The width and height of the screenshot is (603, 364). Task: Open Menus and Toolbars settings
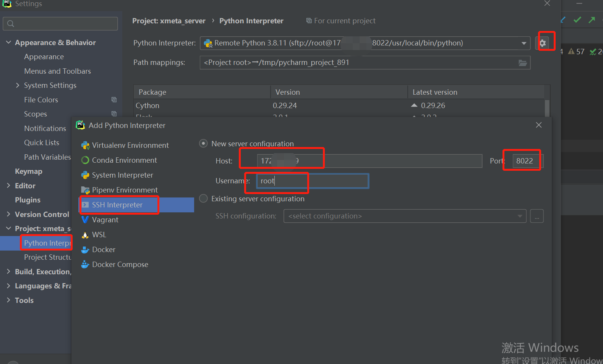point(57,71)
